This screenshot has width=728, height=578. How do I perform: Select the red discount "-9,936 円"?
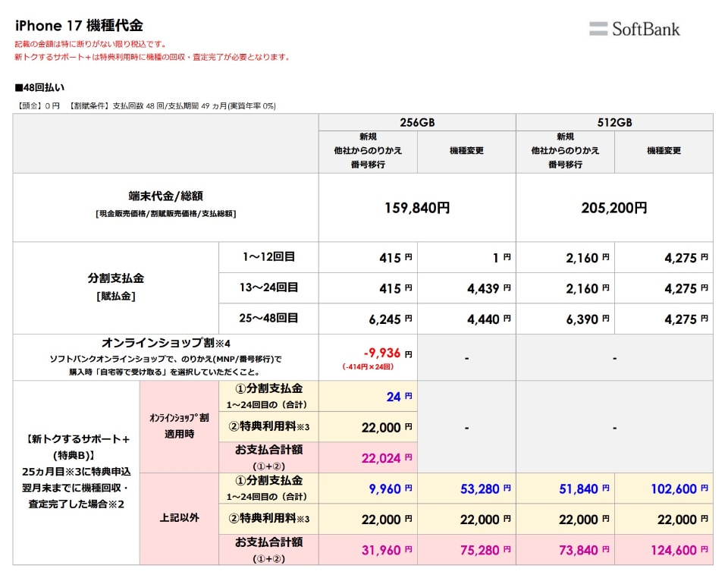pyautogui.click(x=388, y=353)
